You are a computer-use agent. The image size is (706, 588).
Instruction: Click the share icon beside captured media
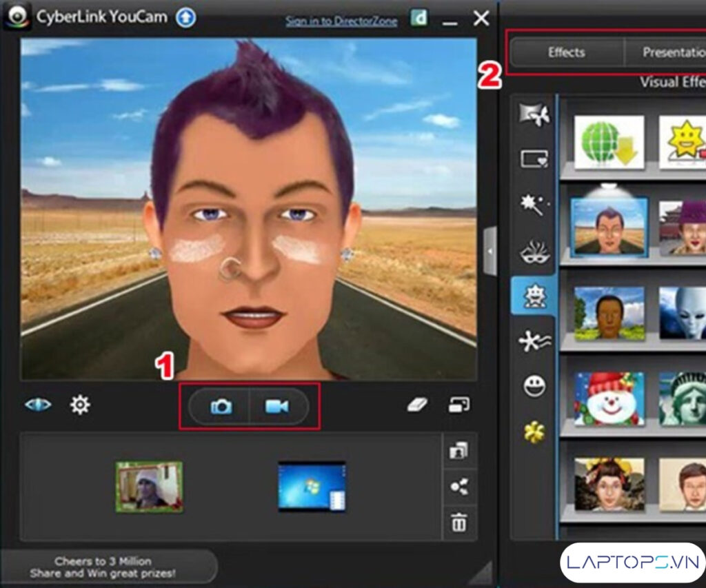(x=458, y=487)
